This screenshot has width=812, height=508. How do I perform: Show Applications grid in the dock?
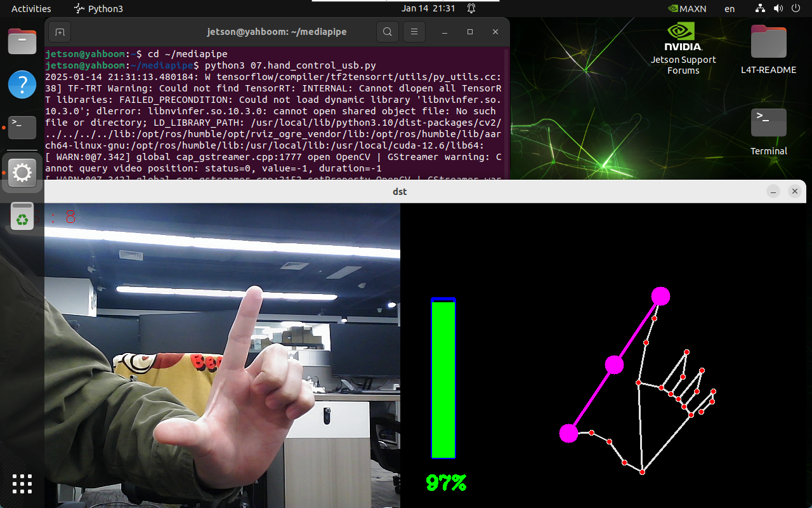click(22, 484)
